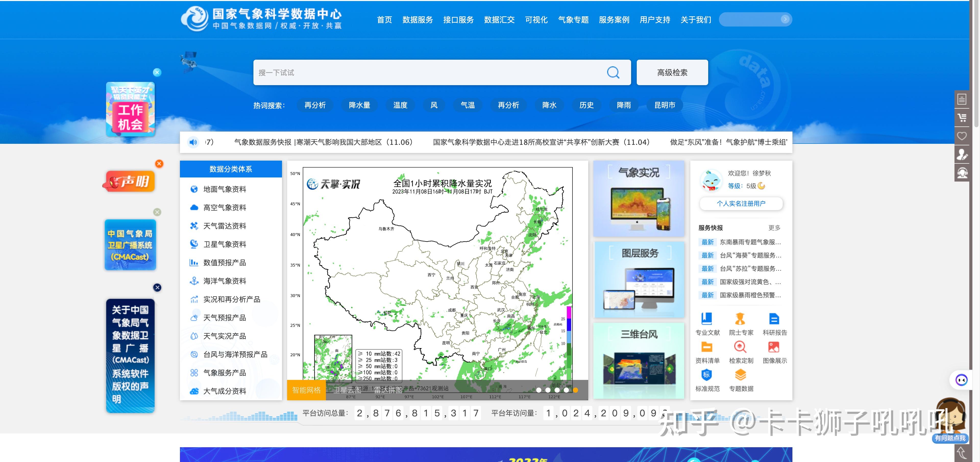
Task: Open 可视化 menu
Action: 536,20
